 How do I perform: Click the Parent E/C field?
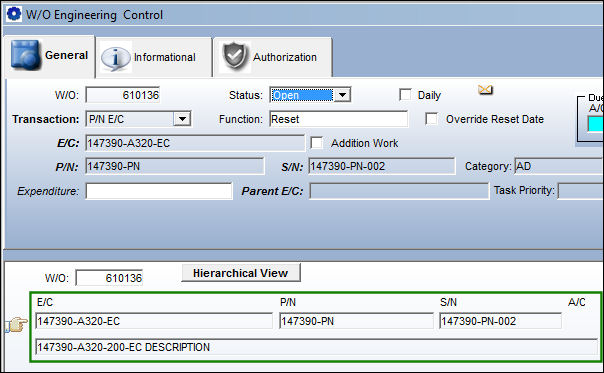399,191
